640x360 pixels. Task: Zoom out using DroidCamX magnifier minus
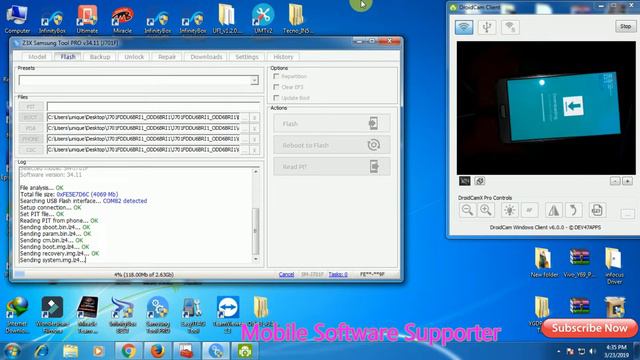point(467,210)
